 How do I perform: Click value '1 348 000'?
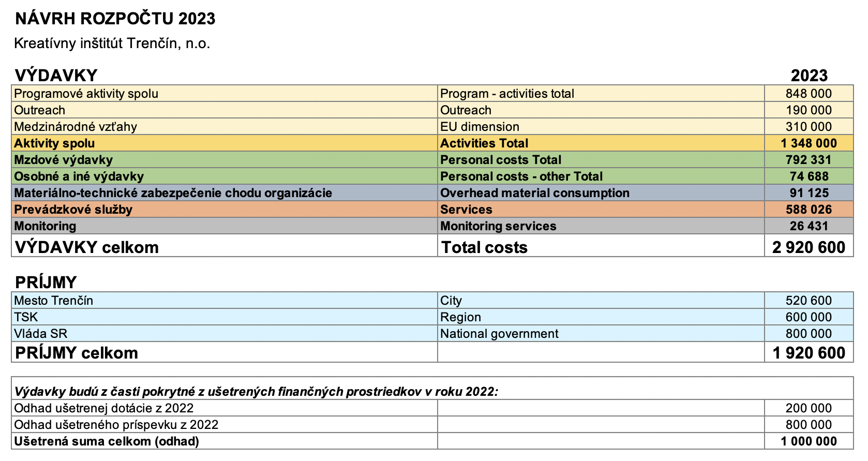coord(809,143)
